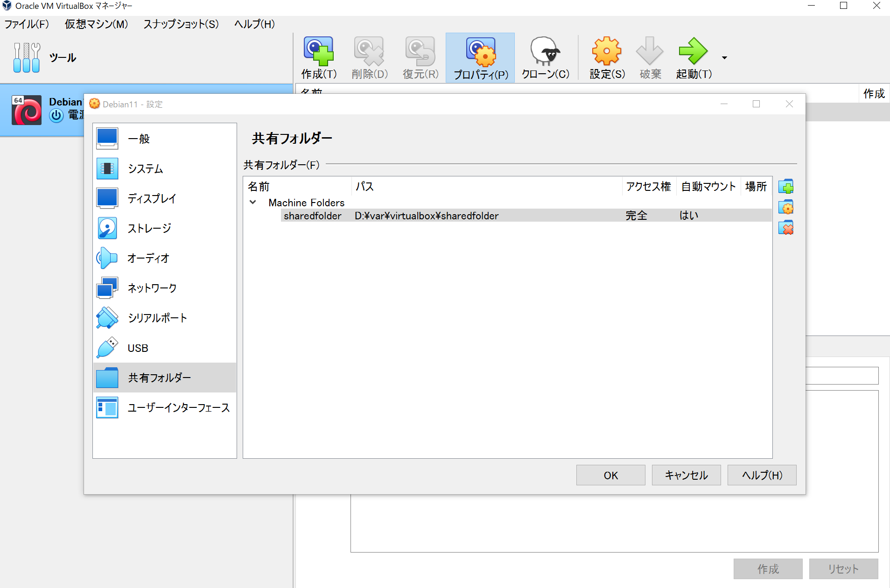Select the 共有フォルダー settings category
890x588 pixels.
(x=165, y=378)
